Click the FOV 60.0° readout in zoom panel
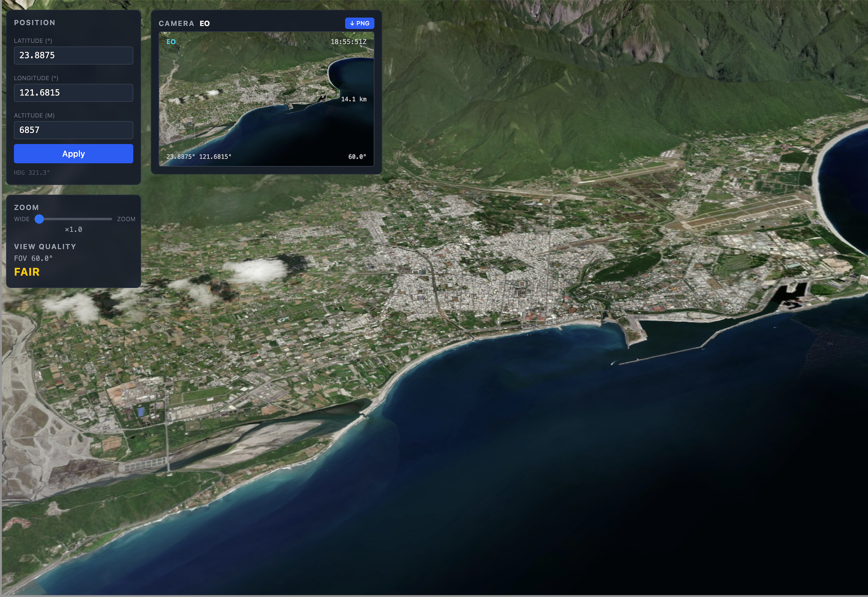 tap(33, 258)
